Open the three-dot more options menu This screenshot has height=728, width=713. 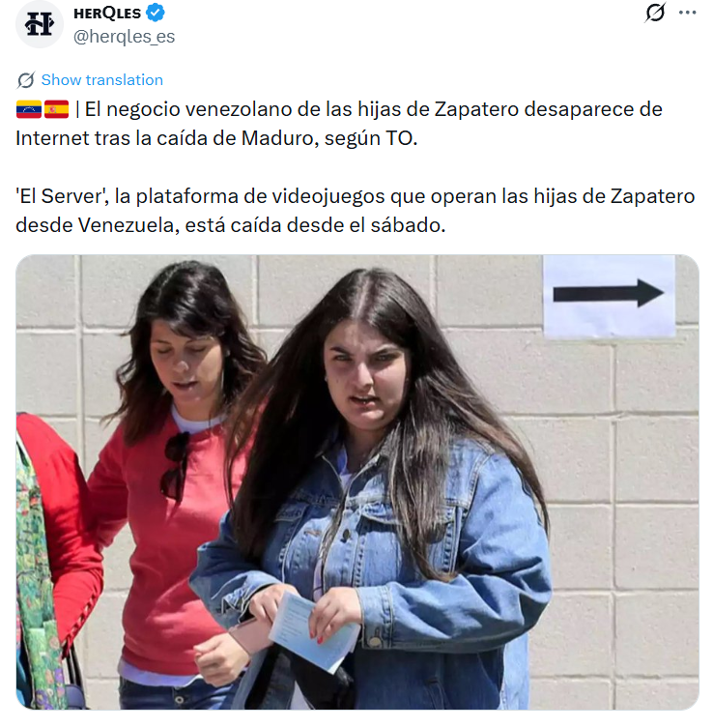687,13
